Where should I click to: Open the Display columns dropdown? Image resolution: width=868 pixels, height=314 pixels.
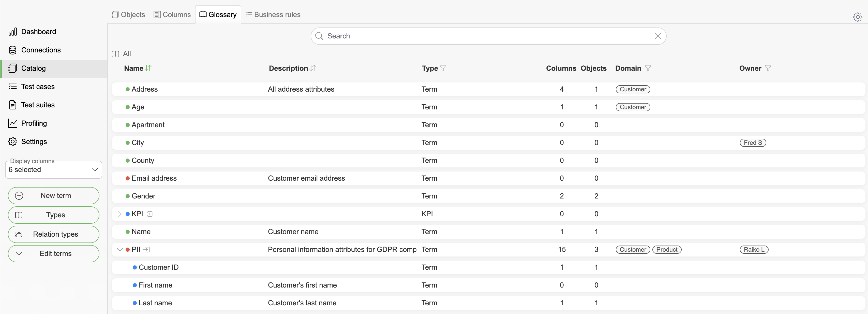coord(54,170)
